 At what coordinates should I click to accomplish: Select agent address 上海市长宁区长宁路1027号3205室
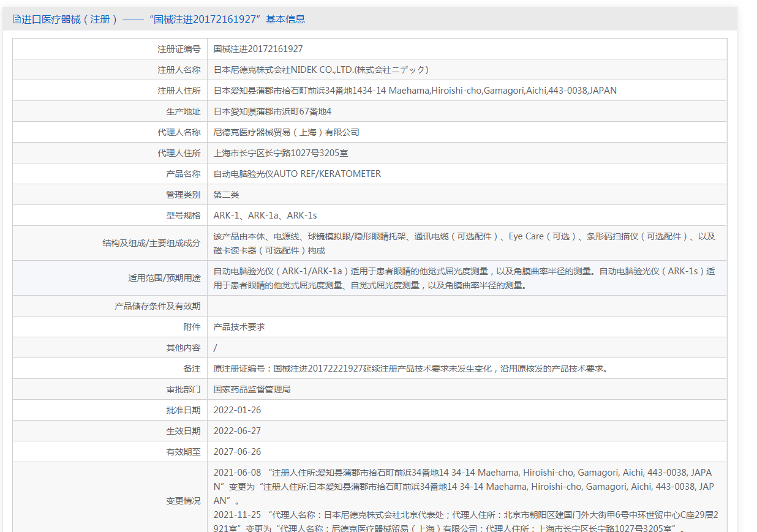tap(281, 153)
